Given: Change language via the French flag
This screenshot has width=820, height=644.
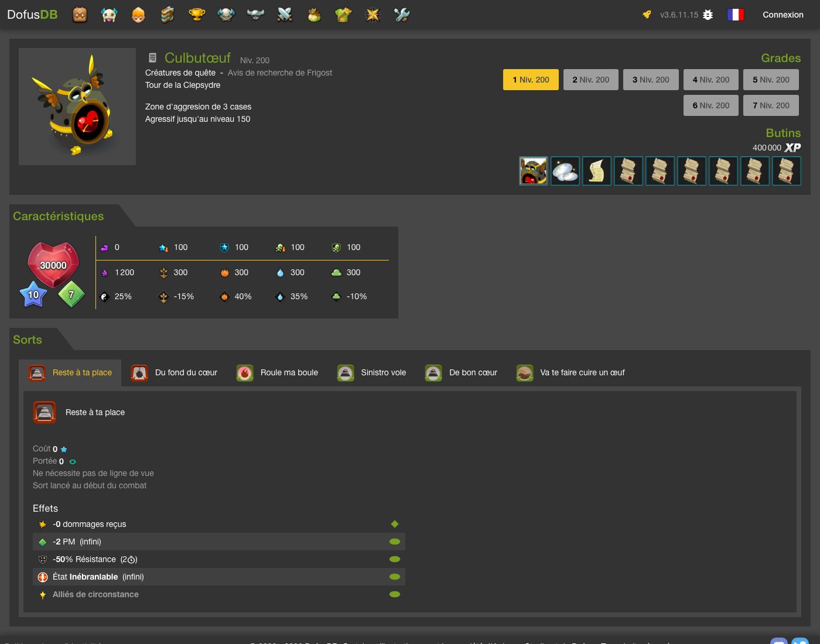Looking at the screenshot, I should click(736, 15).
